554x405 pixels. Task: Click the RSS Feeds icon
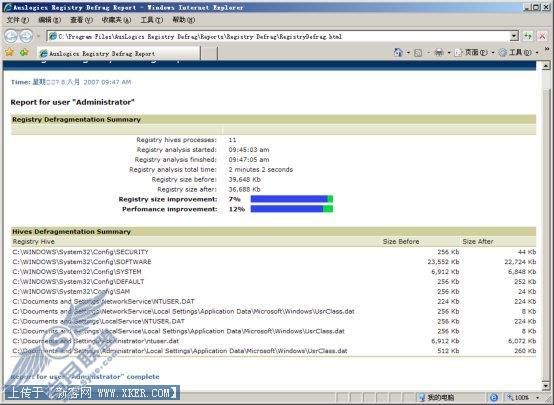(418, 53)
